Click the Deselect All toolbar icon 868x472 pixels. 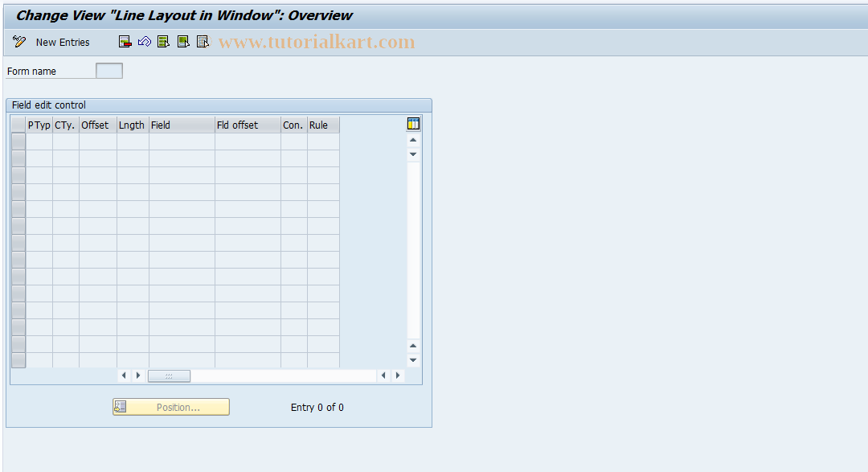pyautogui.click(x=203, y=42)
